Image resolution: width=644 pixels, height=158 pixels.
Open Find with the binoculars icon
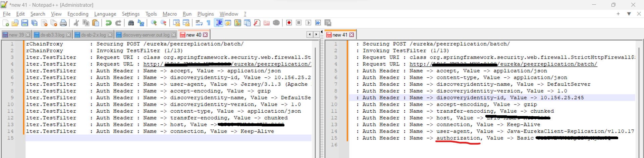(x=131, y=23)
